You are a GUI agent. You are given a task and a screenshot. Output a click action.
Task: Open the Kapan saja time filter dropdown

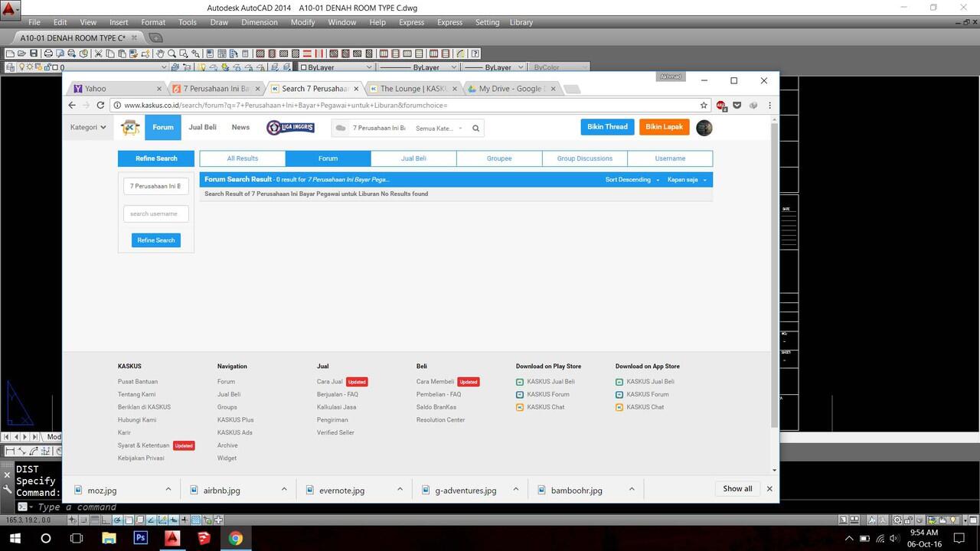687,180
